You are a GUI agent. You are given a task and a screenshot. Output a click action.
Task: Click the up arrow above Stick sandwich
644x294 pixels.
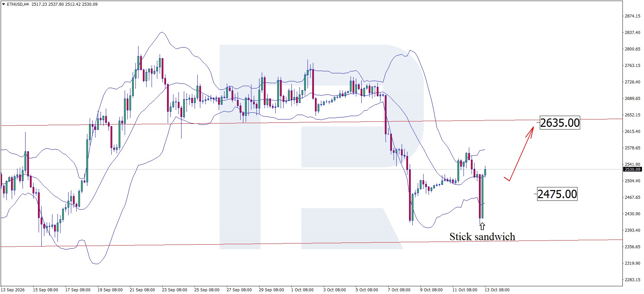[x=482, y=226]
